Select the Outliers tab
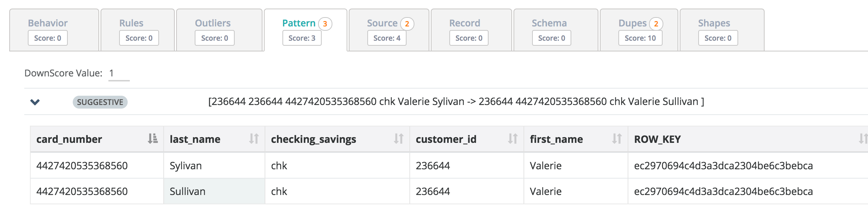This screenshot has width=868, height=210. [213, 23]
